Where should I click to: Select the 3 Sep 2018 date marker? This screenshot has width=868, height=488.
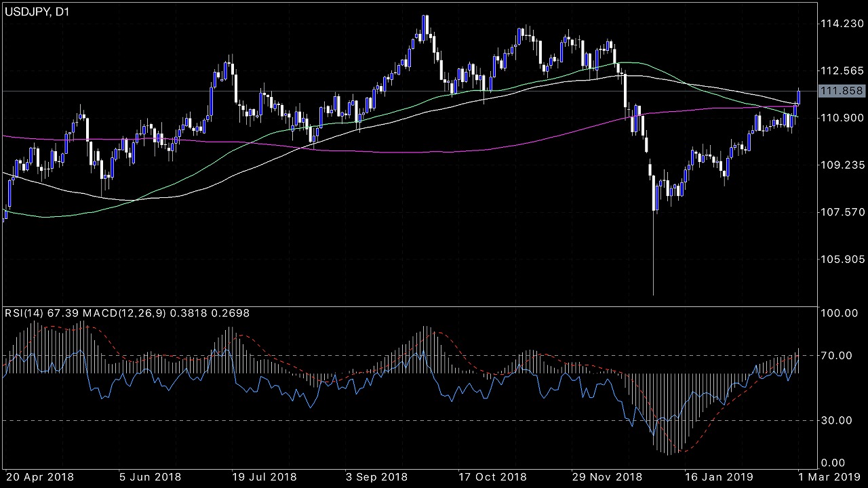point(376,476)
